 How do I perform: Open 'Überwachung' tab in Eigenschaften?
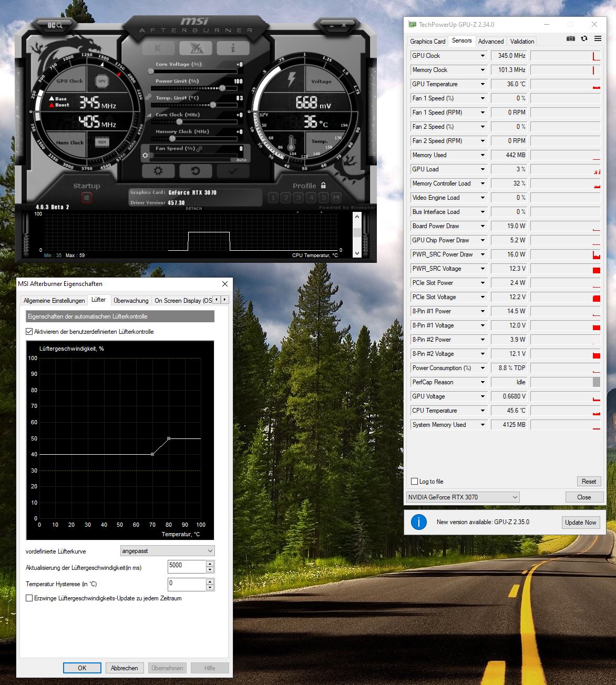131,301
